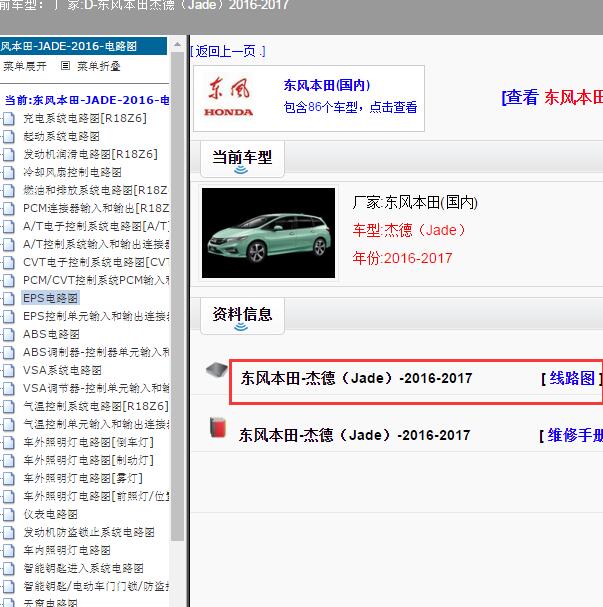The image size is (603, 607).
Task: Open 车内照明灯电路图 tree item
Action: (x=67, y=550)
